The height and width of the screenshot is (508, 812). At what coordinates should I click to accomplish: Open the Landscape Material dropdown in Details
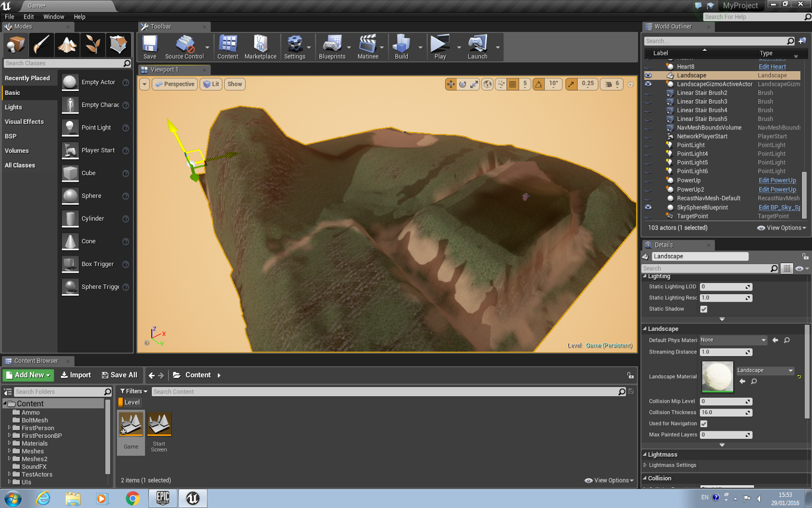(792, 370)
